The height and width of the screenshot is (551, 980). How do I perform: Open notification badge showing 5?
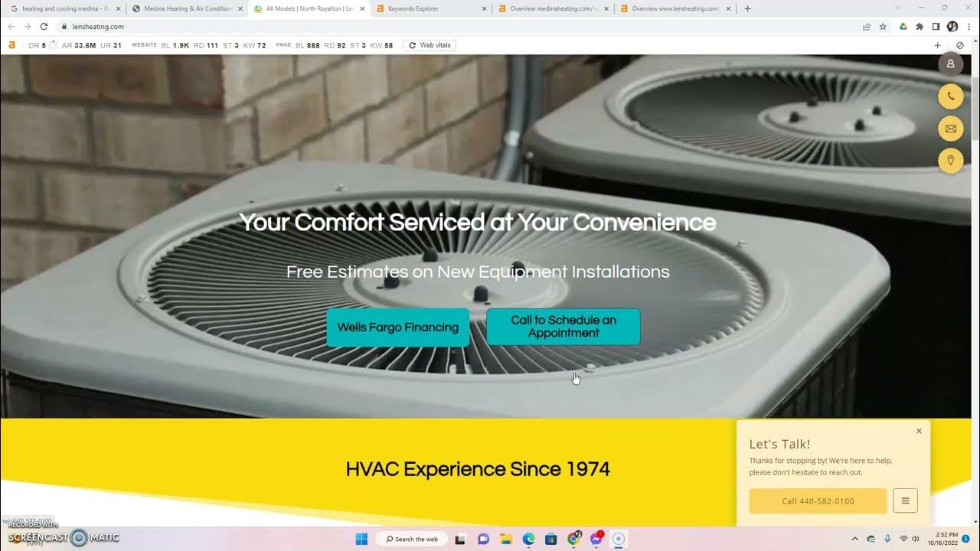(x=966, y=539)
